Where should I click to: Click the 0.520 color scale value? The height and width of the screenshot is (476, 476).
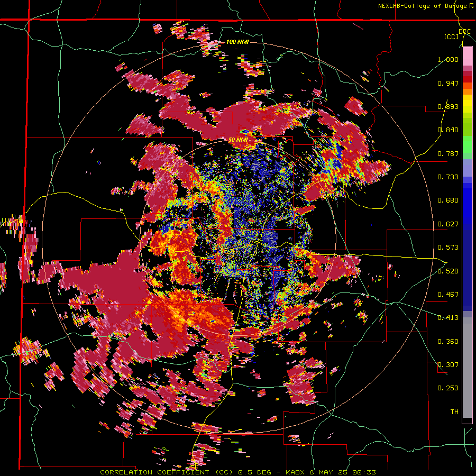pyautogui.click(x=448, y=271)
